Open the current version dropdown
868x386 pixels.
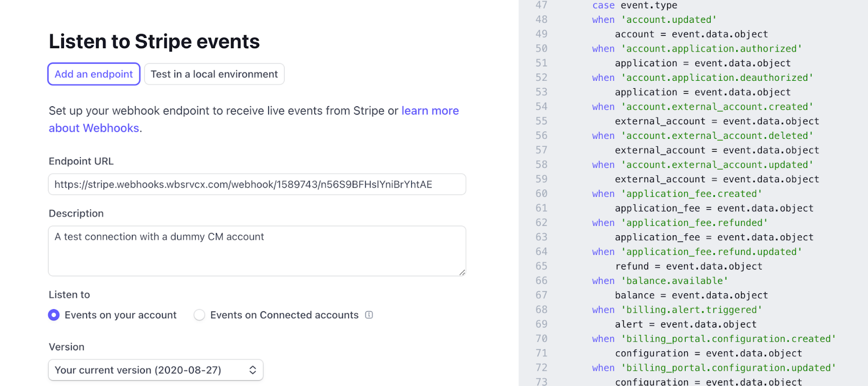[x=156, y=370]
